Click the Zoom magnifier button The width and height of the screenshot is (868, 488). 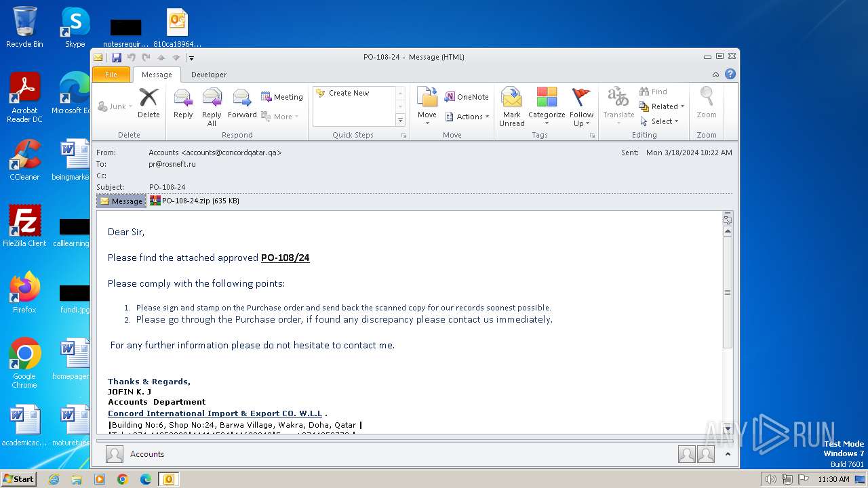pyautogui.click(x=707, y=104)
